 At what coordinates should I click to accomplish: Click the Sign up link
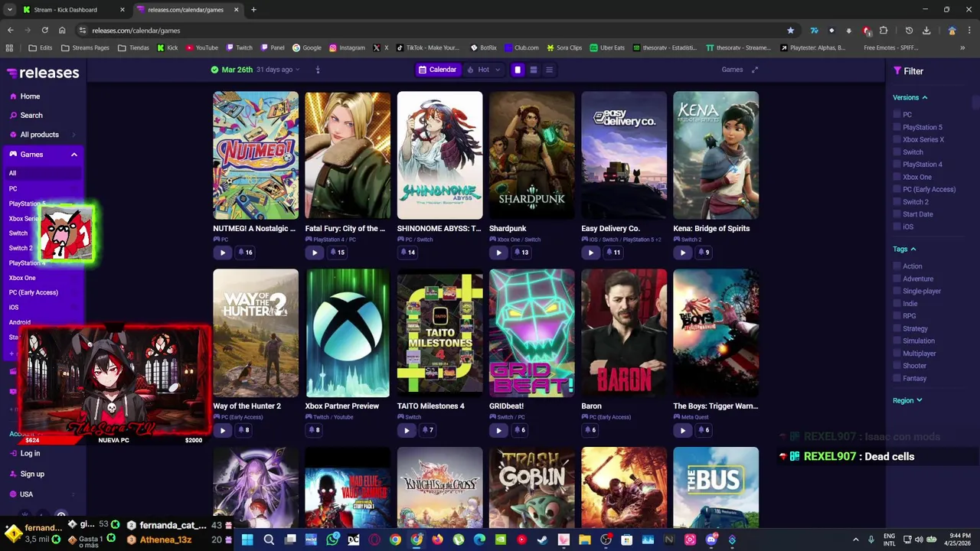(32, 474)
